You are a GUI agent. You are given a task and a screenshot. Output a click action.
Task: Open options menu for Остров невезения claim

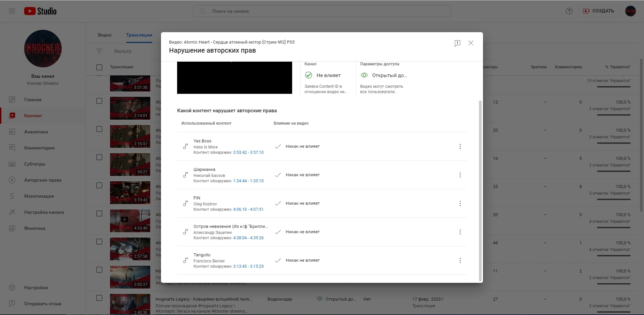(460, 232)
